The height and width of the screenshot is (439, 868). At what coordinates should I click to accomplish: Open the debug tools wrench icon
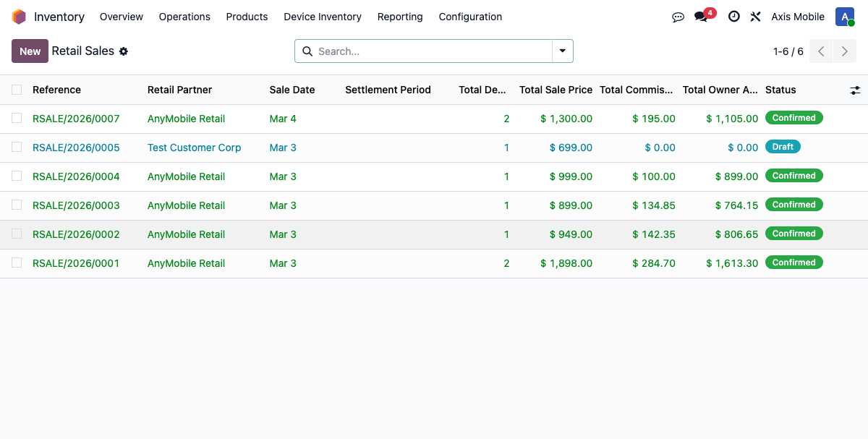pos(755,17)
